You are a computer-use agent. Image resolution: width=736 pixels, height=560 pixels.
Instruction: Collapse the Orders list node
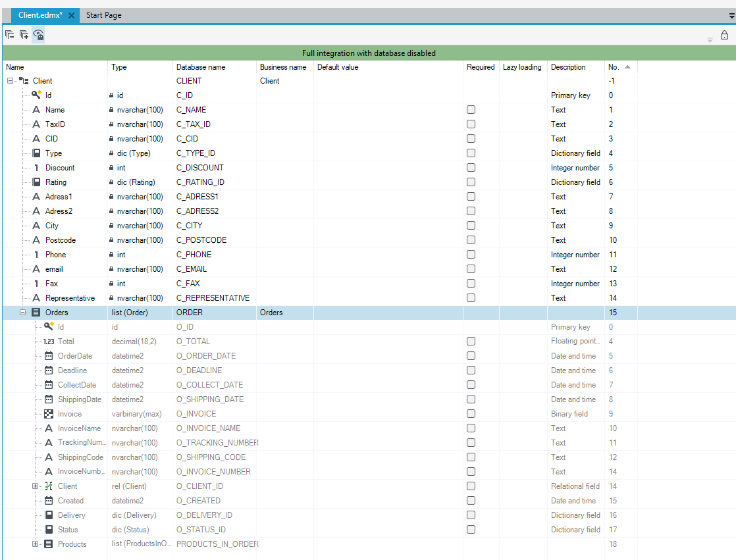click(22, 313)
